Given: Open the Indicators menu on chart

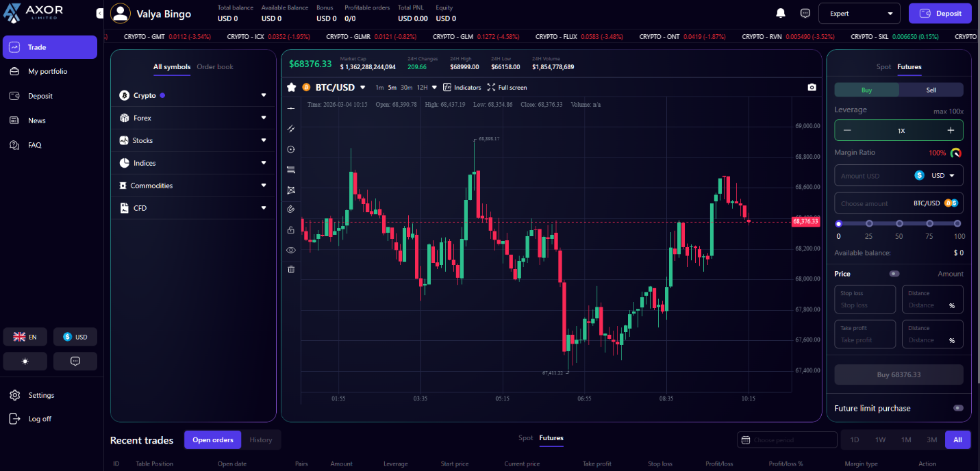Looking at the screenshot, I should [462, 88].
